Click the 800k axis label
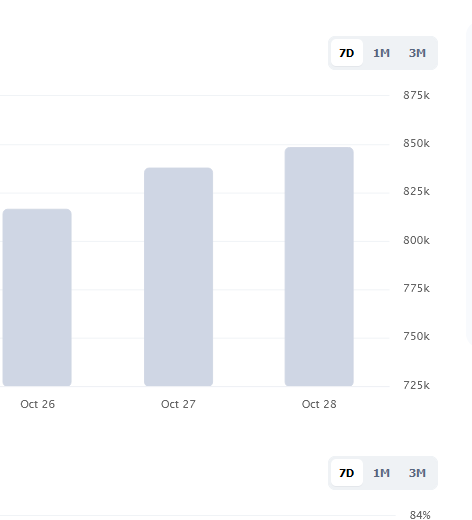Screen dimensions: 472x520 click(x=416, y=240)
